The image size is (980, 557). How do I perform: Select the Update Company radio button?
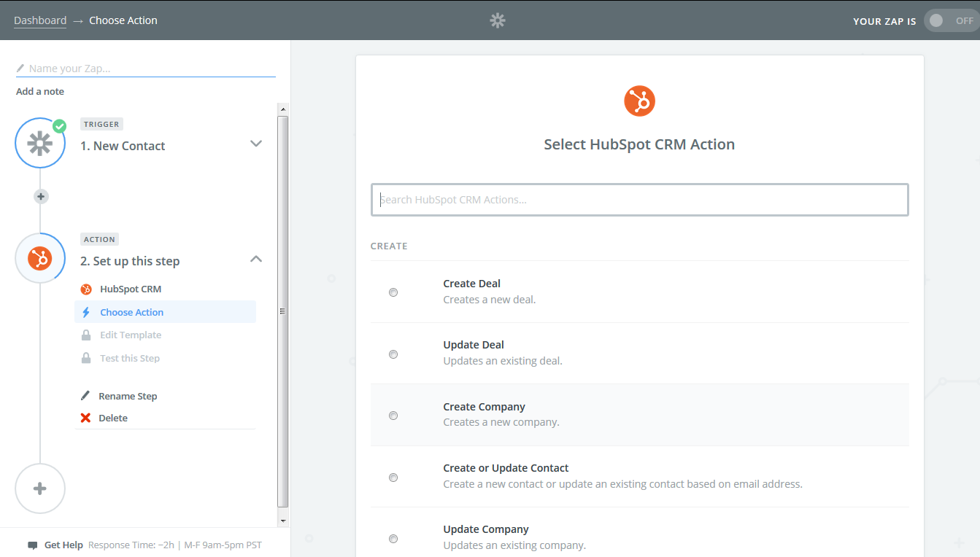[x=393, y=539]
